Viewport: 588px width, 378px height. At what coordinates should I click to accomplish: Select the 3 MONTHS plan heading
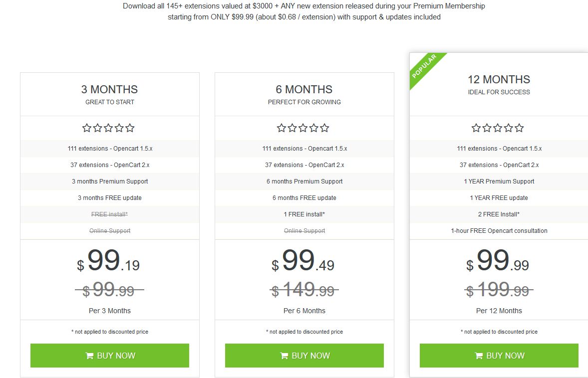[109, 89]
